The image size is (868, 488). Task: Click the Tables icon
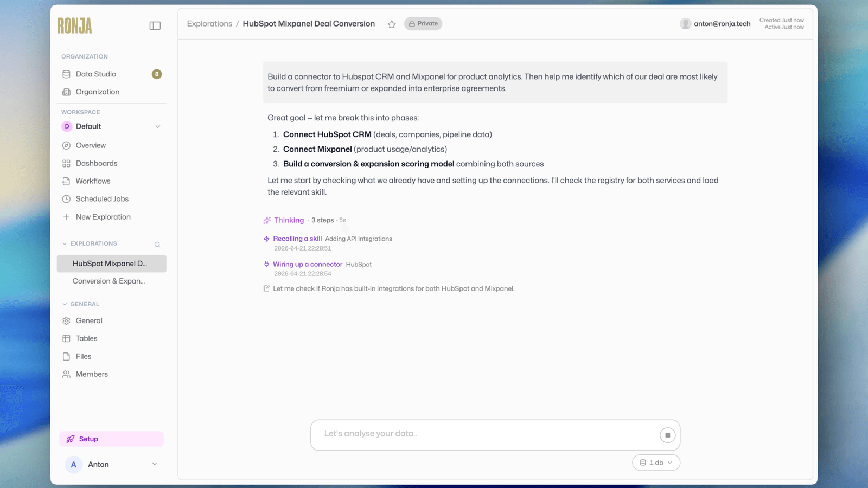click(x=66, y=338)
